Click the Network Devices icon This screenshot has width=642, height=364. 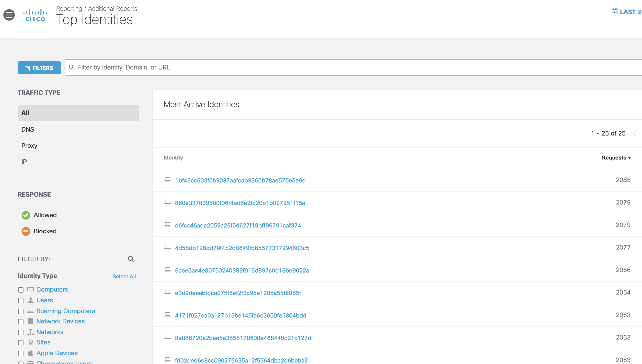(x=31, y=321)
